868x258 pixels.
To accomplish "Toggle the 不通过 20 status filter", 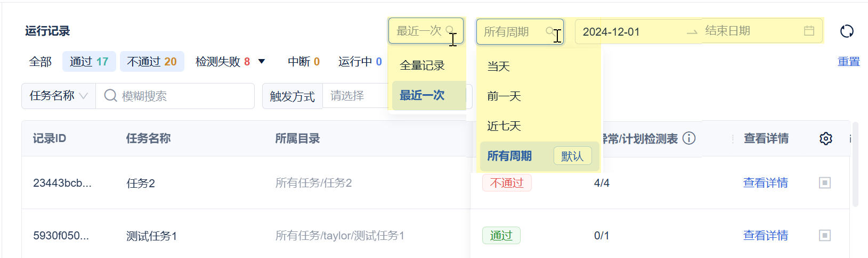I will pyautogui.click(x=152, y=62).
